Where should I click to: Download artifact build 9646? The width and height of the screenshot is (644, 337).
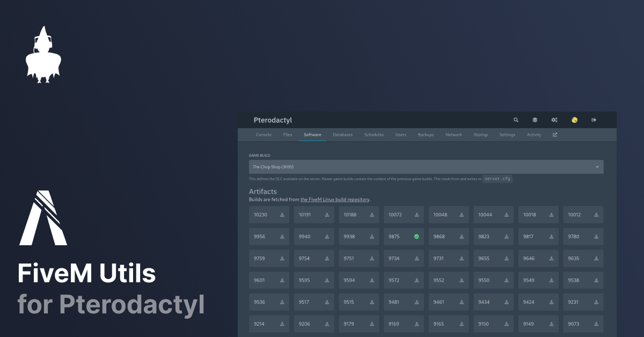551,259
